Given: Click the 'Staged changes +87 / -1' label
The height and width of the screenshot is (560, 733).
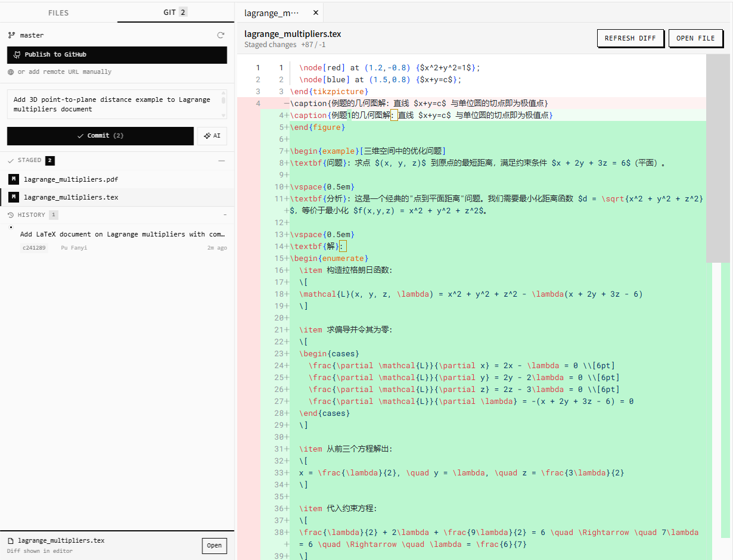Looking at the screenshot, I should [x=285, y=45].
